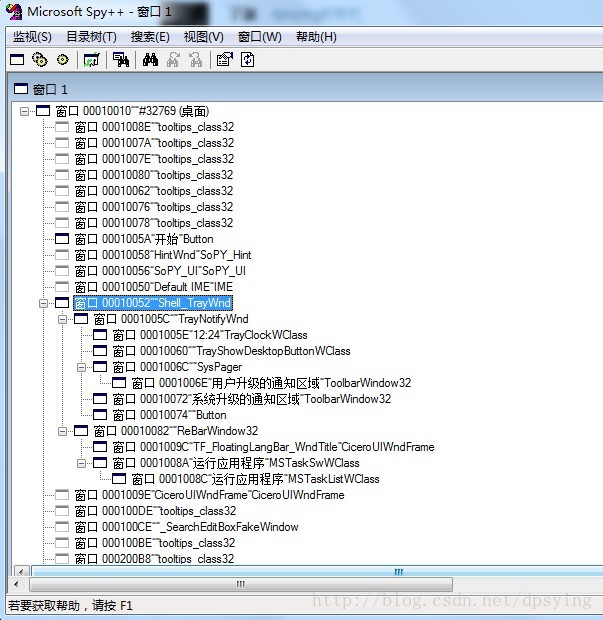Click the window icon of the Default IME row
The width and height of the screenshot is (603, 620).
click(62, 287)
